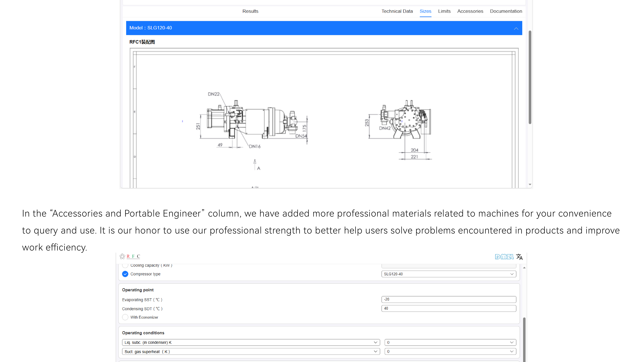Click the Operating point heading

(x=138, y=290)
